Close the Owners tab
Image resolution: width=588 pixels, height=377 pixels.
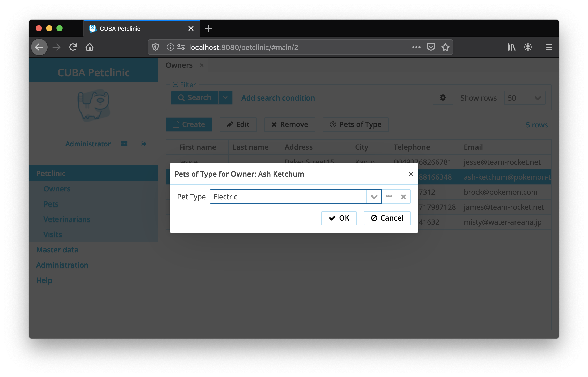(202, 65)
